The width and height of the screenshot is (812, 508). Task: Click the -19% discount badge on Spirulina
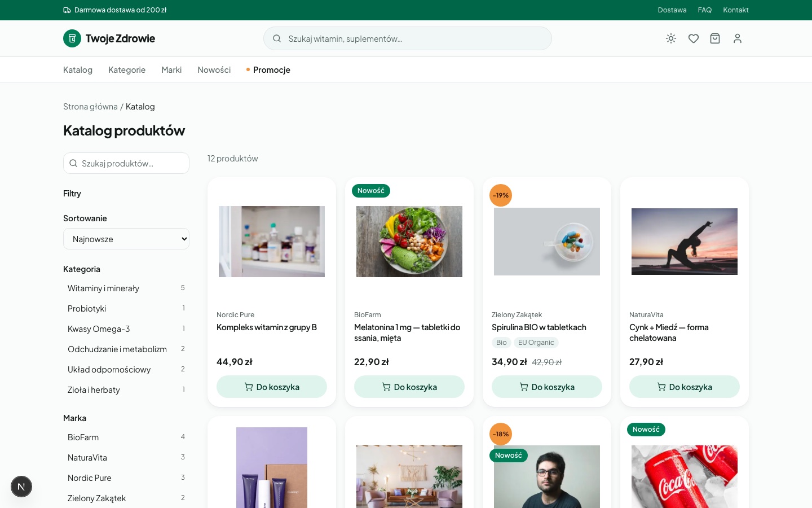click(501, 195)
